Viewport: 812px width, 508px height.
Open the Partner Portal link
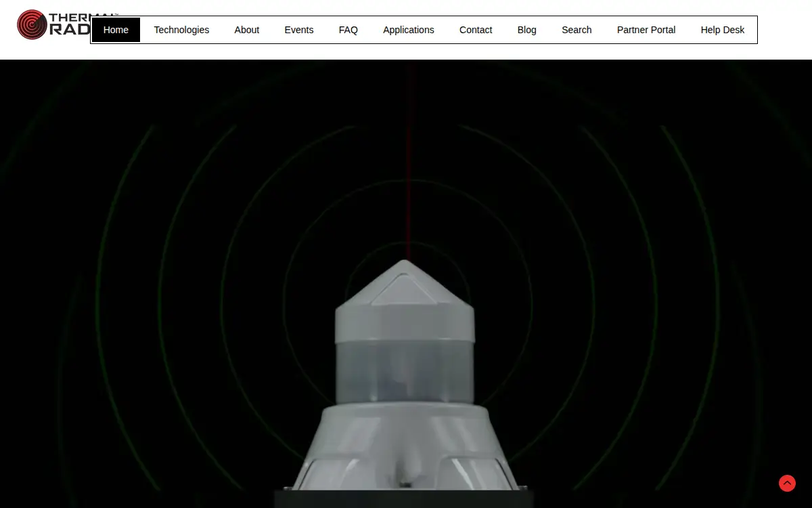[646, 30]
